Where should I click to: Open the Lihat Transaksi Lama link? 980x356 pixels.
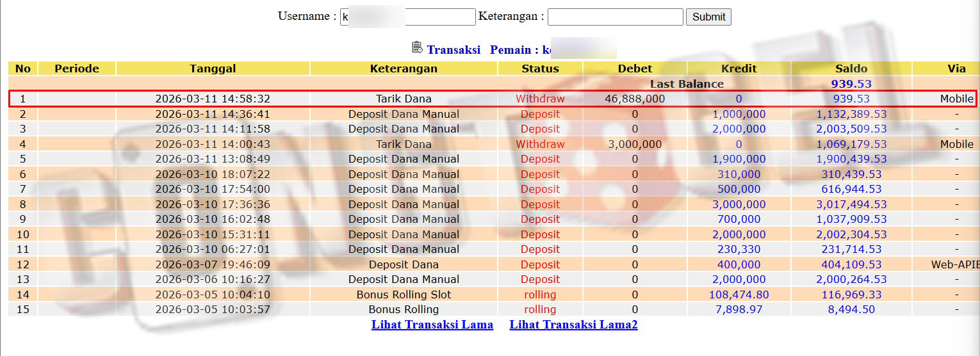click(x=432, y=325)
